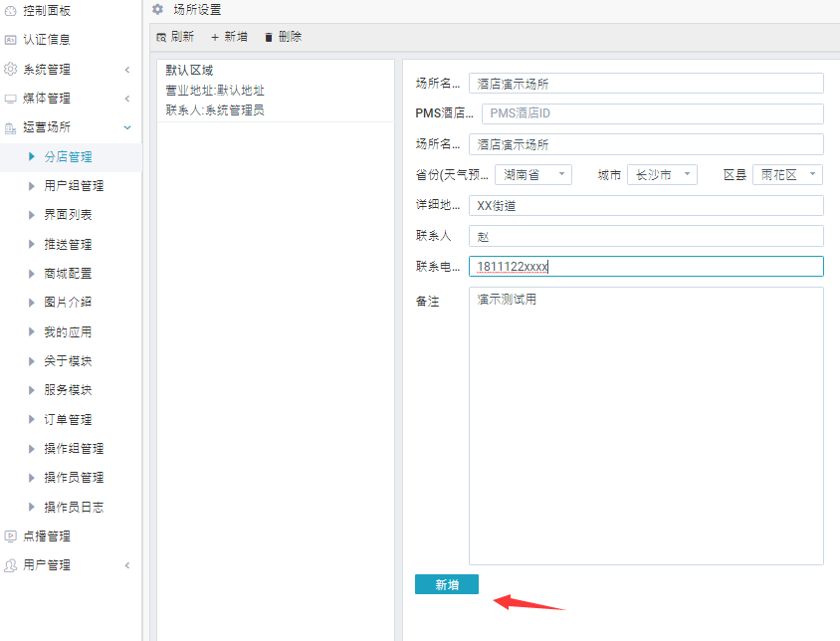Click the second 场所名 input field
The height and width of the screenshot is (641, 840).
[646, 144]
